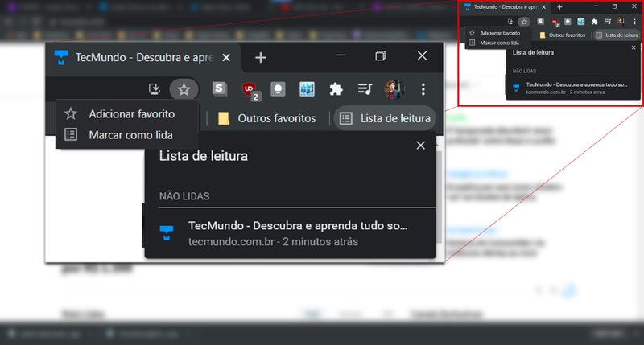Choose Marcar como lida in enlarged popup menu
Image resolution: width=644 pixels, height=345 pixels.
127,135
